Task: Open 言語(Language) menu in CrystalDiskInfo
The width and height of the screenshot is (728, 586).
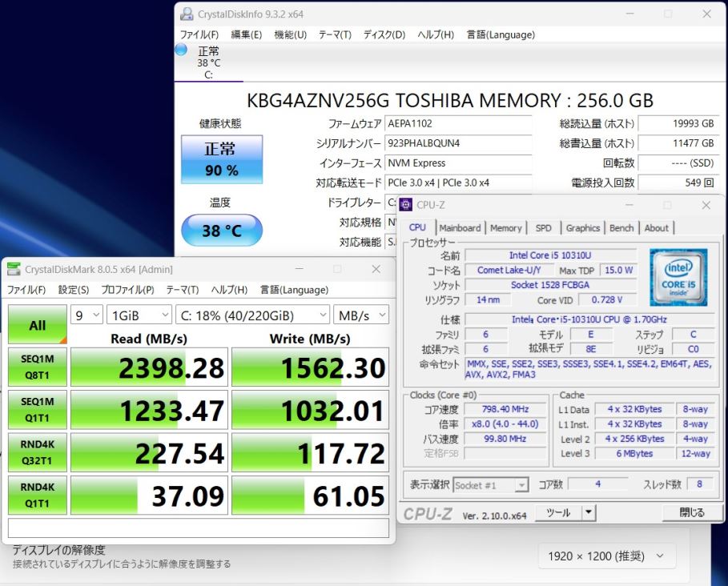Action: [x=501, y=34]
